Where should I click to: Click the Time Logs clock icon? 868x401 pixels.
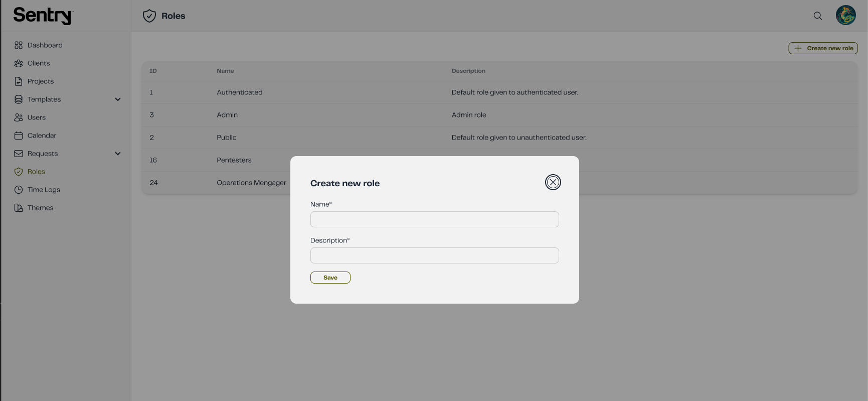[19, 190]
